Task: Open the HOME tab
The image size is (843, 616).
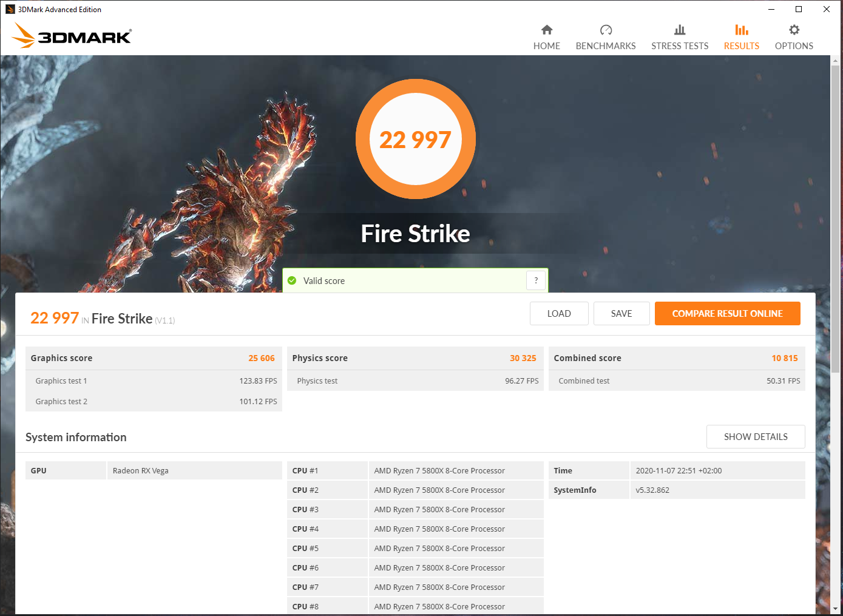Action: tap(547, 38)
